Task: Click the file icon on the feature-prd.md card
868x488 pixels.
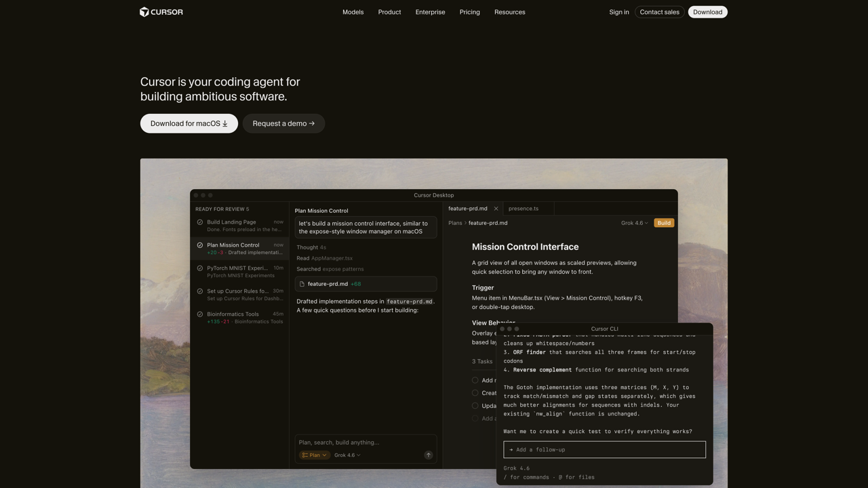Action: click(x=302, y=284)
